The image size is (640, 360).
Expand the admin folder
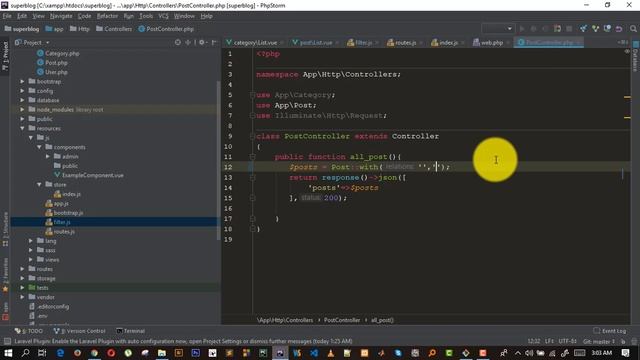click(x=48, y=157)
